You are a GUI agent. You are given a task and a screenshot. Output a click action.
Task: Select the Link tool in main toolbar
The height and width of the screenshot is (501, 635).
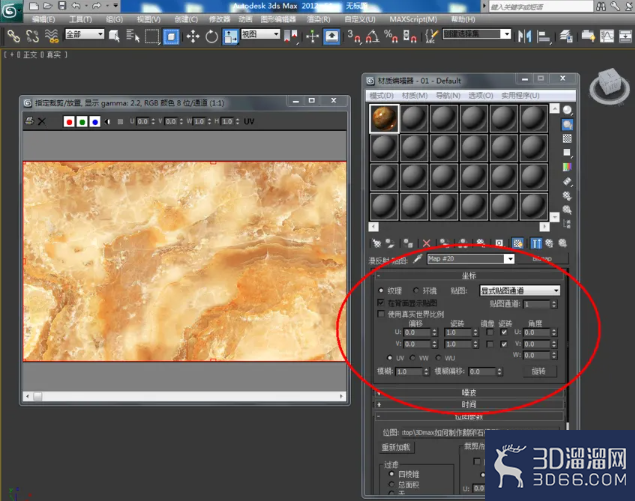coord(13,36)
